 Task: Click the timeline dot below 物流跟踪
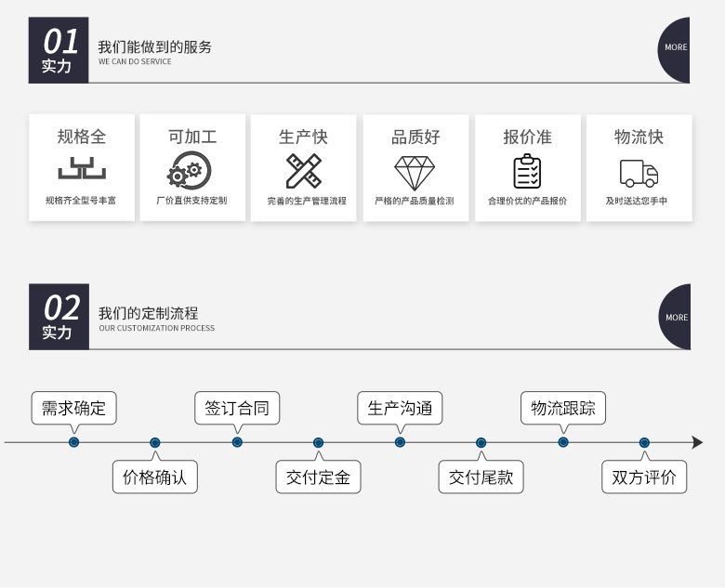click(x=563, y=442)
